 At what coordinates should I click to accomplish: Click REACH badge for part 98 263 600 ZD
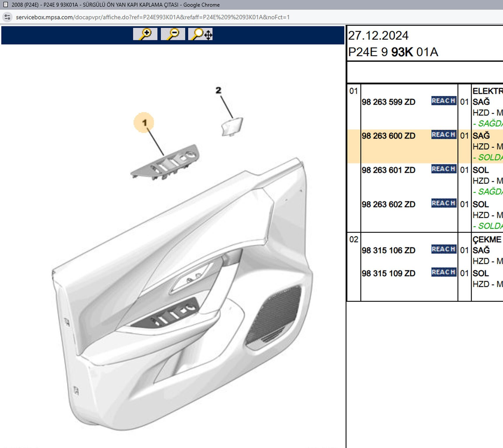pyautogui.click(x=444, y=135)
